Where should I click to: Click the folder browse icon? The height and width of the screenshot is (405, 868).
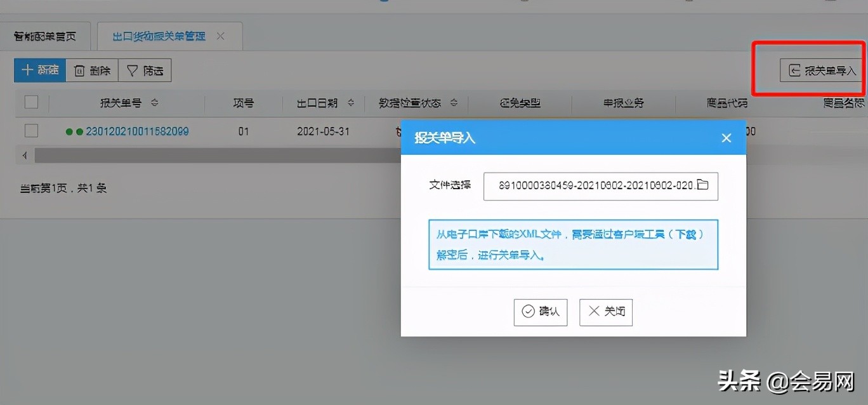pyautogui.click(x=702, y=185)
